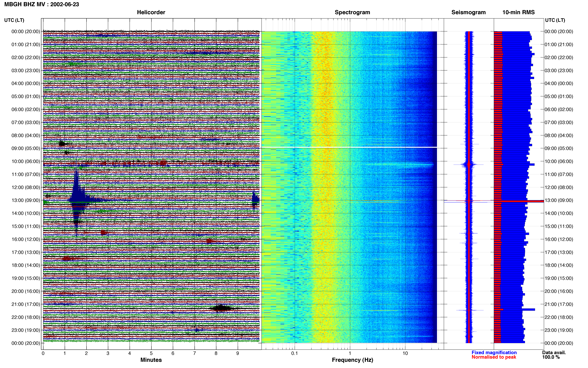Click the 'Spectrogram' panel heading
The width and height of the screenshot is (588, 368).
coord(352,12)
